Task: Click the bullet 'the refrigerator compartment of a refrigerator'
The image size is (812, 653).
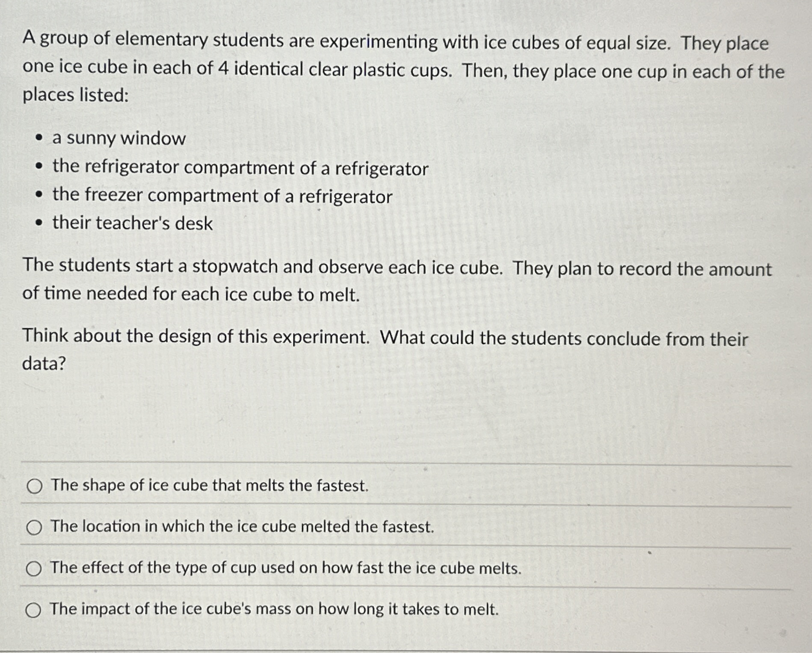Action: pyautogui.click(x=240, y=169)
